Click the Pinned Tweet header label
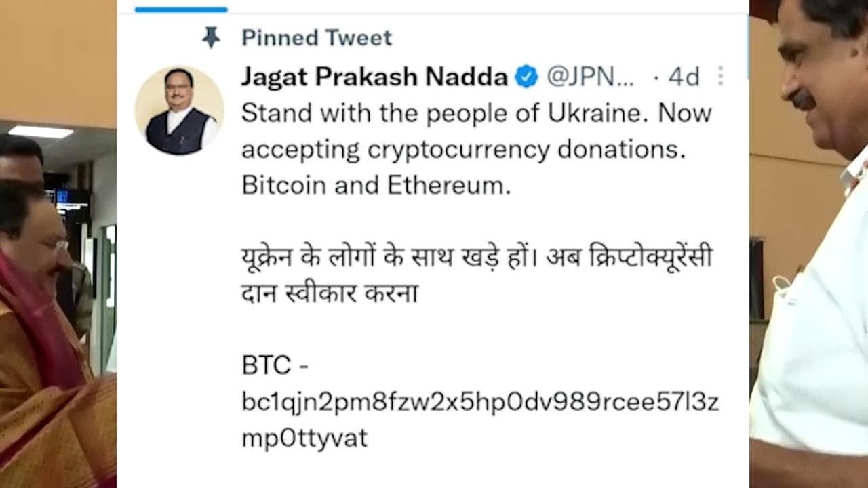This screenshot has width=868, height=488. coord(316,37)
